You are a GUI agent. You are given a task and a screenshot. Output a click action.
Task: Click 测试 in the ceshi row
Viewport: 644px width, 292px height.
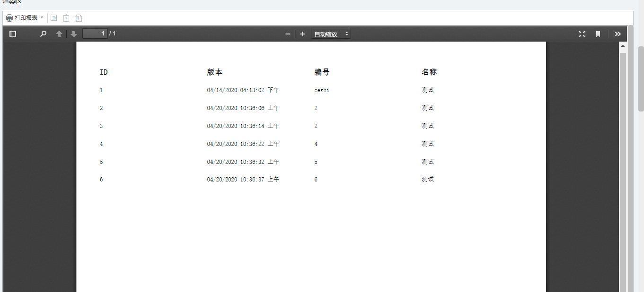click(x=428, y=90)
